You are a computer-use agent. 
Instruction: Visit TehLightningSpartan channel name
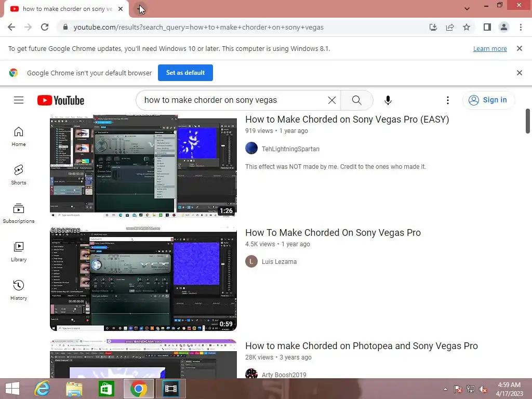[x=290, y=149]
